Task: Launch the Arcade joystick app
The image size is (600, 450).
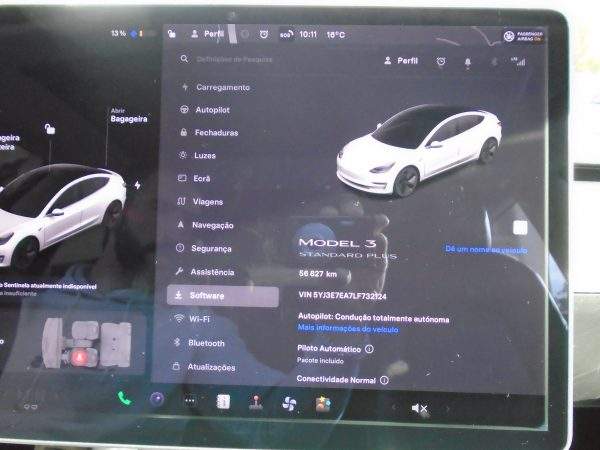Action: click(256, 403)
